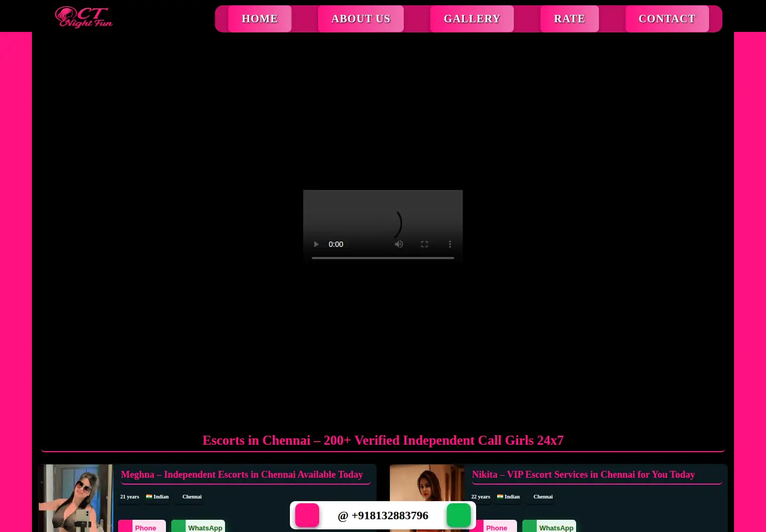Click the WhatsApp button on Nikita's card
The height and width of the screenshot is (532, 766).
point(549,526)
